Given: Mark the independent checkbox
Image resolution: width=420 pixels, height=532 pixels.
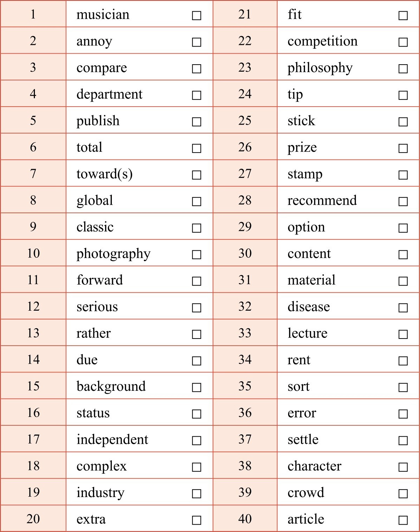Looking at the screenshot, I should pyautogui.click(x=196, y=441).
